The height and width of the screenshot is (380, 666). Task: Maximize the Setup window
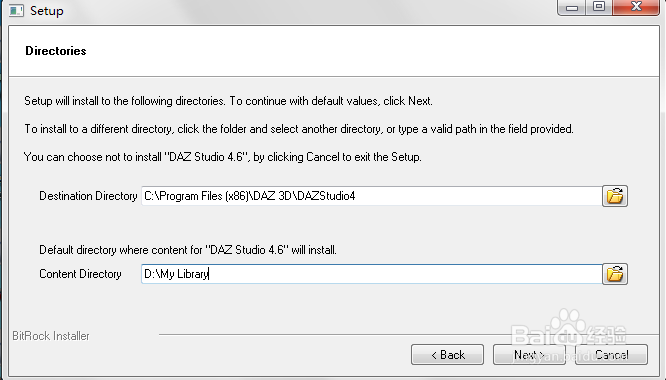coord(599,7)
